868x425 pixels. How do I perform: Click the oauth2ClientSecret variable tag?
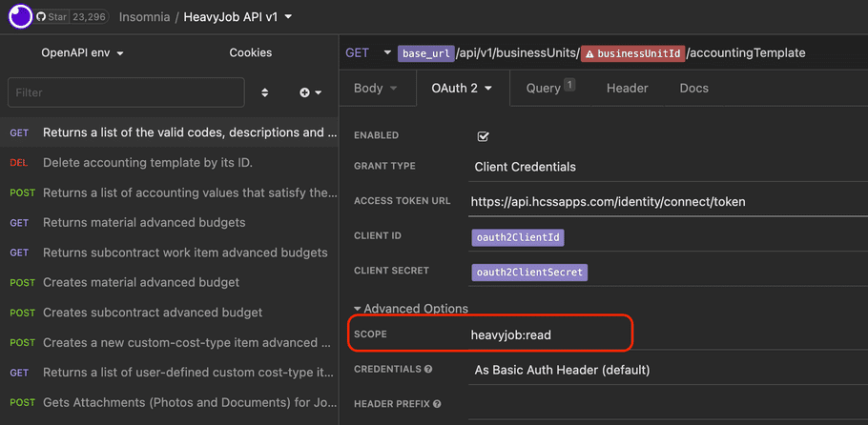[529, 273]
